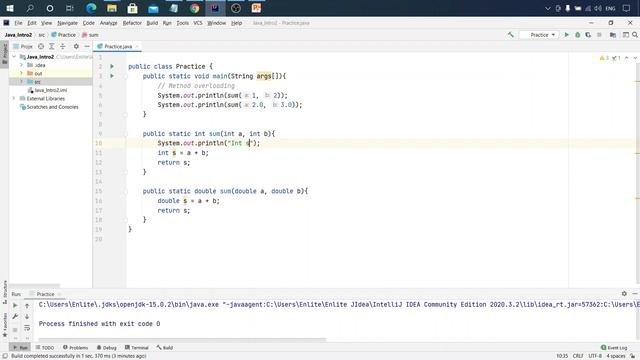Open Google Chrome from the taskbar
The width and height of the screenshot is (640, 360).
point(194,8)
